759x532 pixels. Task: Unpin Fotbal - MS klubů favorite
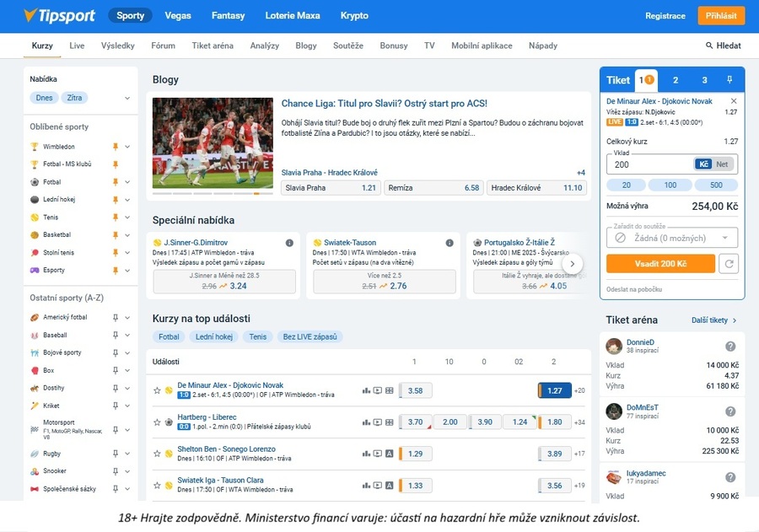point(116,164)
